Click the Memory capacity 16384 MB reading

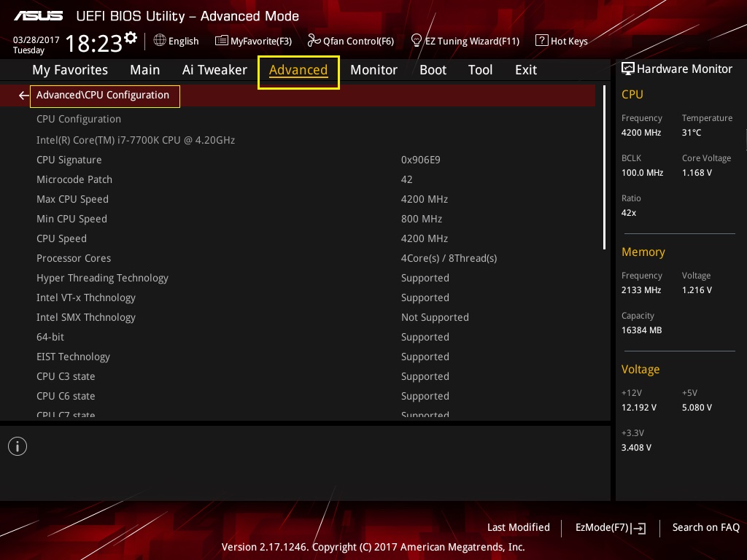[x=642, y=330]
